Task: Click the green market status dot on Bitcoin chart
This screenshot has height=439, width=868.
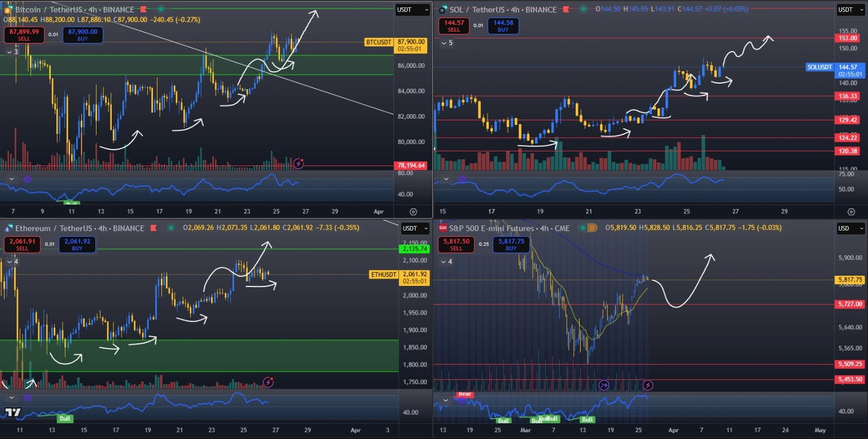Action: [161, 10]
